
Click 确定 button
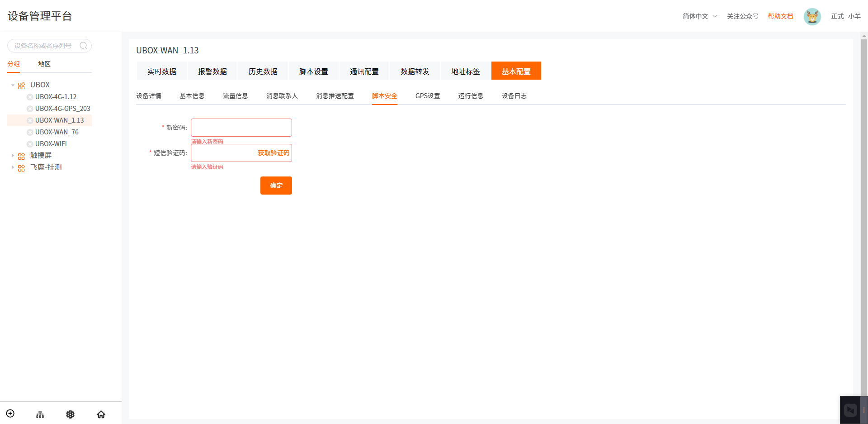[276, 186]
